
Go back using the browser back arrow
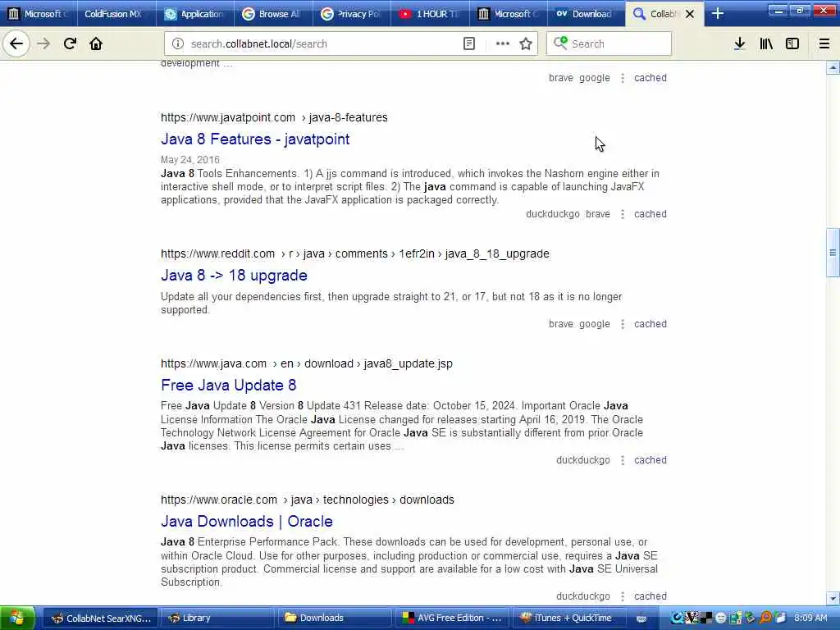(x=16, y=44)
